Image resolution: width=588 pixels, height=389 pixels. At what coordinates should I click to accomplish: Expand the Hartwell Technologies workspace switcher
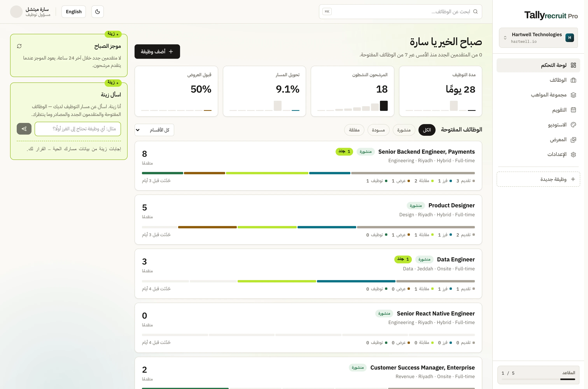tap(538, 38)
